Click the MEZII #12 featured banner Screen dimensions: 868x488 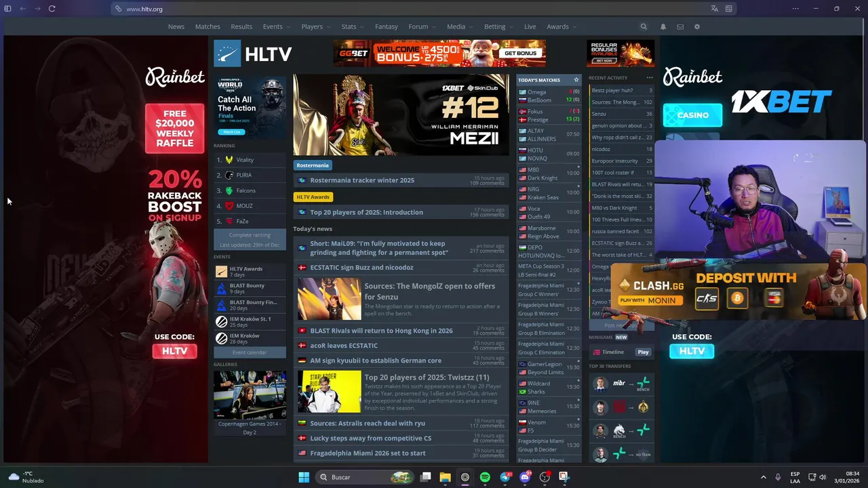tap(401, 115)
